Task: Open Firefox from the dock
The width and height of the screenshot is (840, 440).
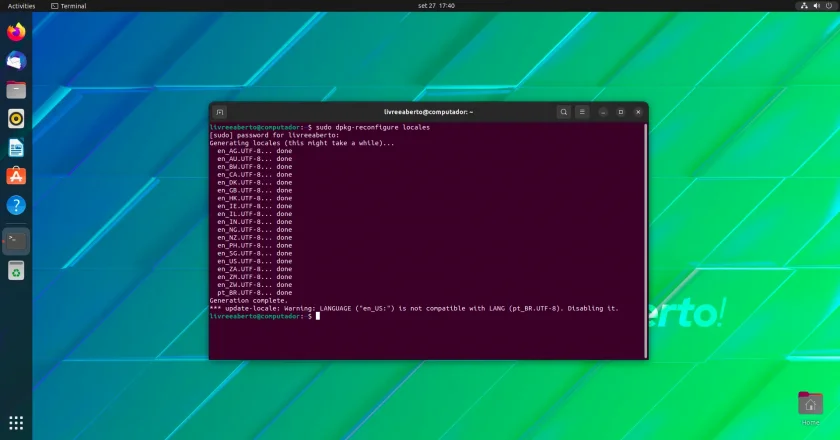Action: coord(16,32)
